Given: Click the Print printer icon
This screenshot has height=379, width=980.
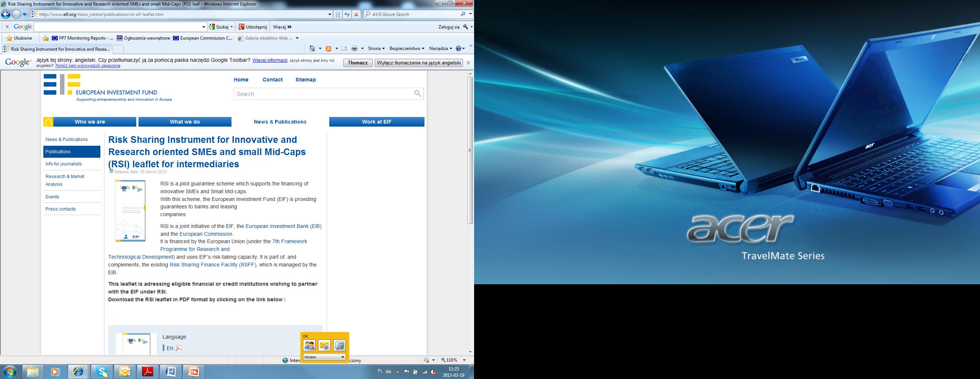Looking at the screenshot, I should (x=354, y=48).
